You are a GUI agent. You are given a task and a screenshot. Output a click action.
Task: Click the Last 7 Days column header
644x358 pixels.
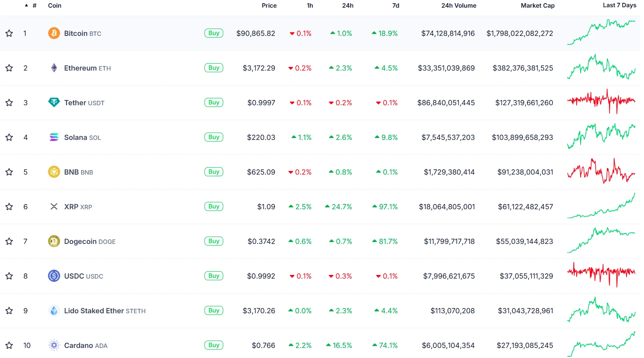coord(619,5)
